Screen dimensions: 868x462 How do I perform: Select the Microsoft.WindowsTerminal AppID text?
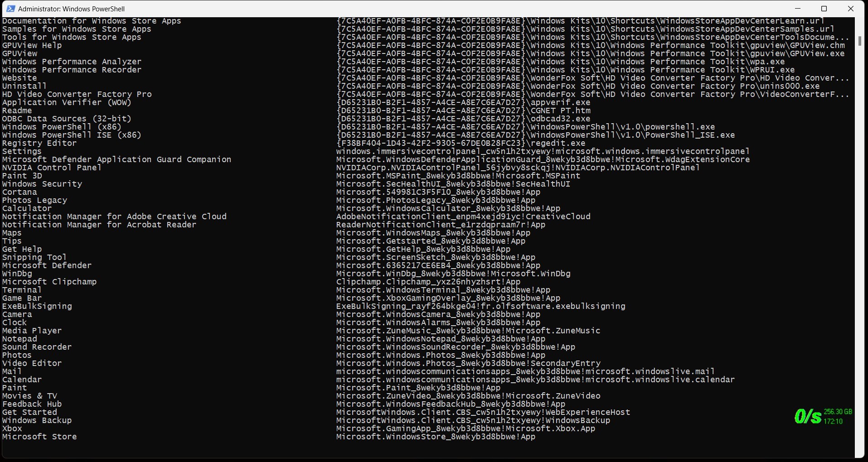pyautogui.click(x=444, y=290)
